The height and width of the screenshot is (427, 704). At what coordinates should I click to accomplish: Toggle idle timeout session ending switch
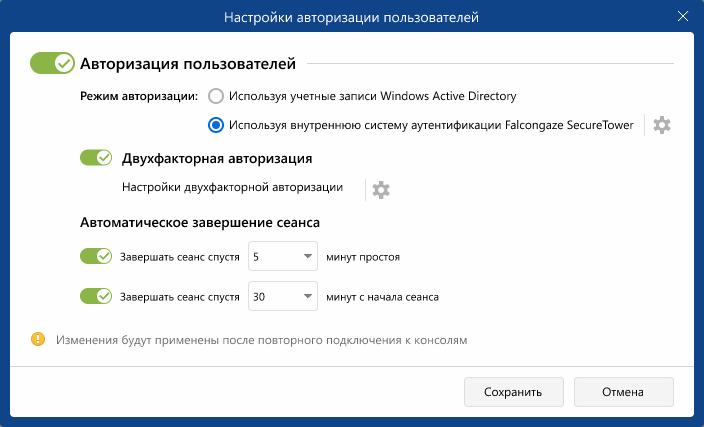coord(96,257)
